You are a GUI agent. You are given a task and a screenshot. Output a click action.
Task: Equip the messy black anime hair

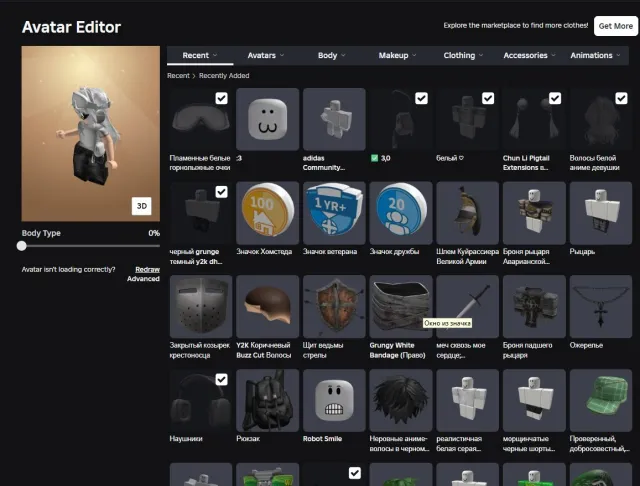click(x=401, y=400)
